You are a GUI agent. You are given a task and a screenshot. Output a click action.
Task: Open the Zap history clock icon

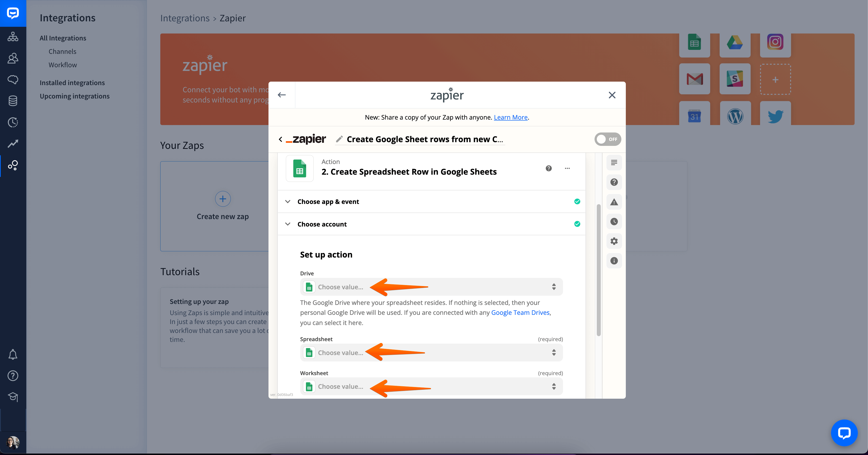tap(614, 222)
